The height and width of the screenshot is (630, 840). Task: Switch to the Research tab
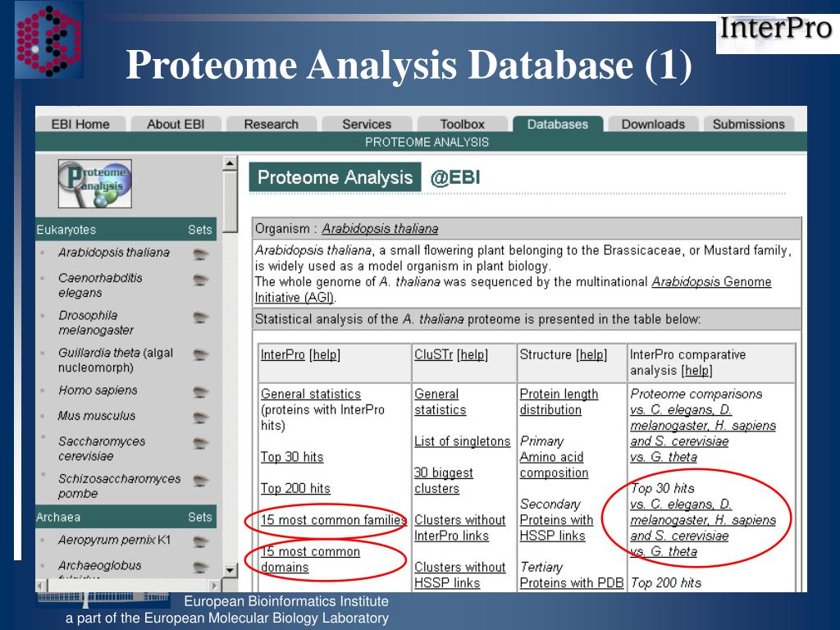(271, 125)
